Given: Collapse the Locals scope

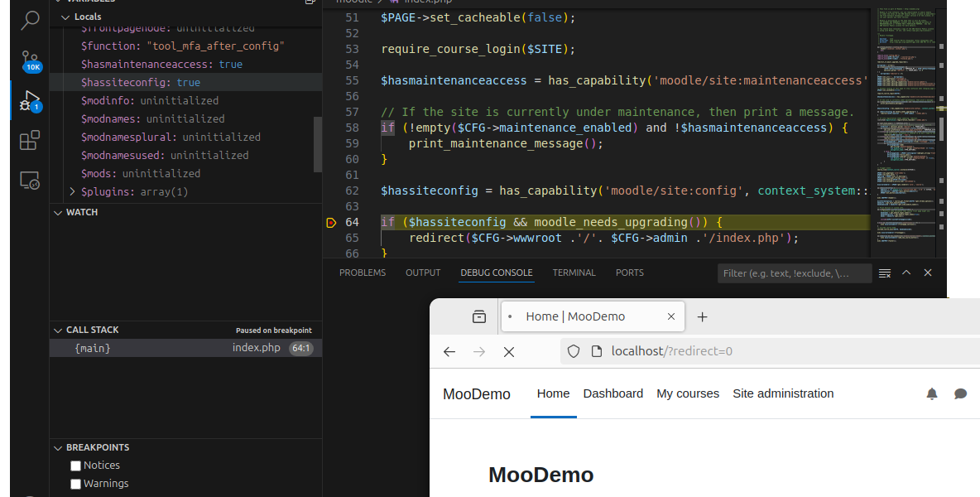Looking at the screenshot, I should pyautogui.click(x=65, y=17).
